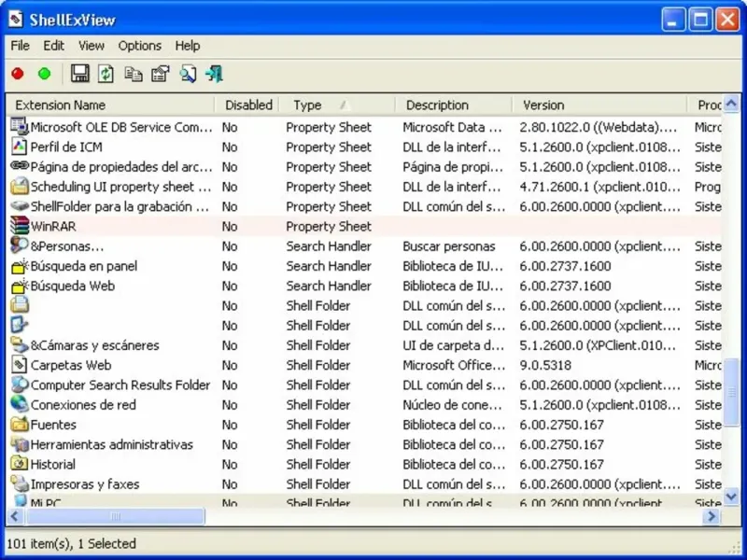
Task: Click the Computer Search Results Folder icon
Action: 20,385
